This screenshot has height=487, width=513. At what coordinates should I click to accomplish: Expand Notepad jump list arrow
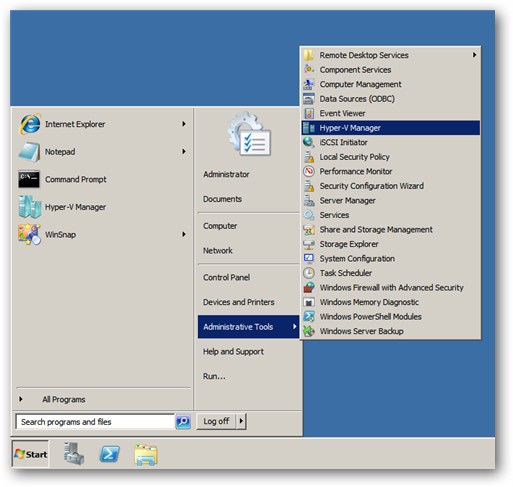click(184, 152)
